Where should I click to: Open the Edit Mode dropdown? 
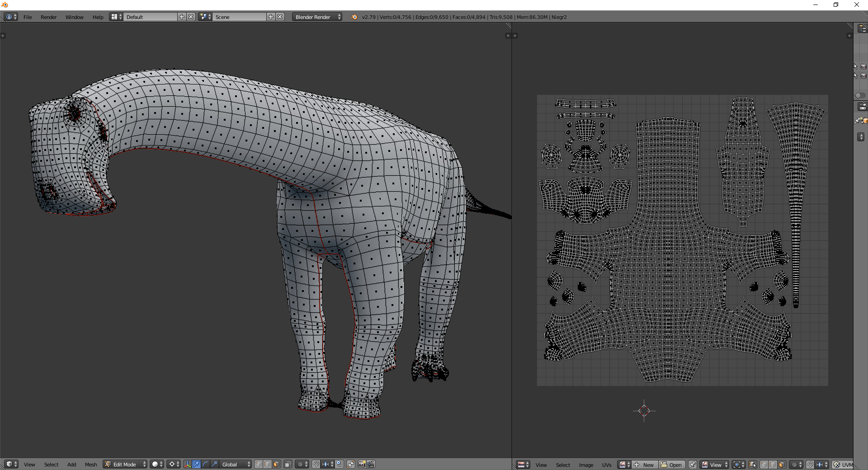point(125,464)
